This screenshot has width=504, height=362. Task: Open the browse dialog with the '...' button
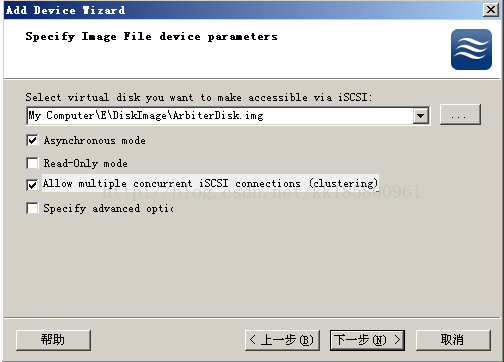tap(460, 115)
